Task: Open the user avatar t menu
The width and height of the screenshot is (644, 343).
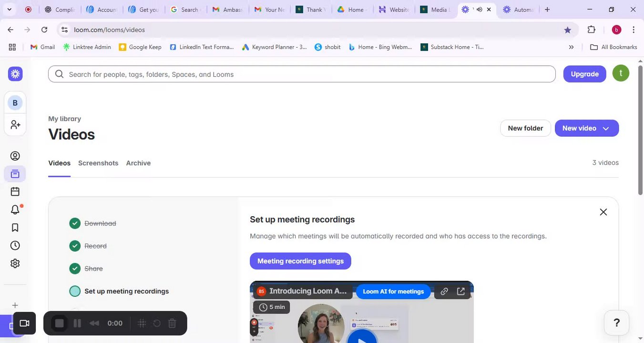Action: (621, 73)
